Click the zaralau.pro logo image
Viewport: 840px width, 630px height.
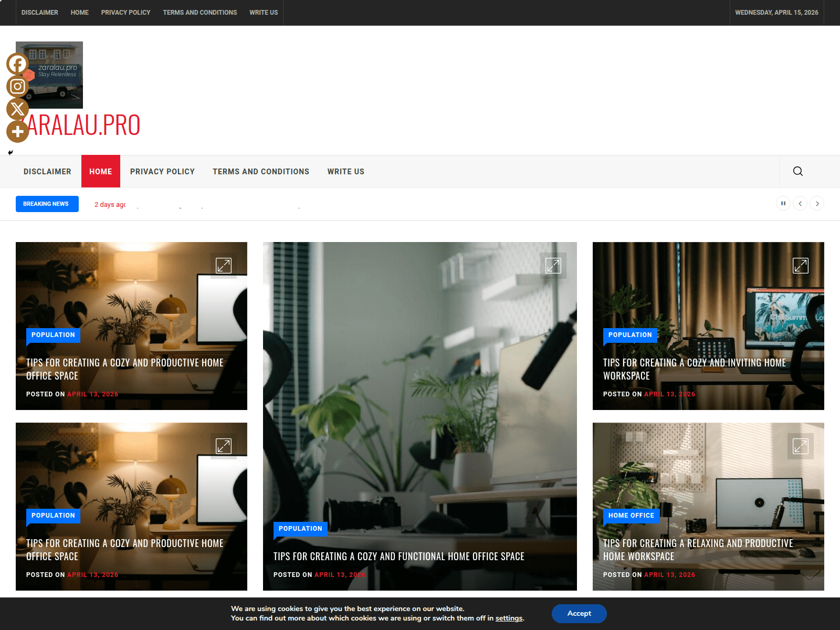pos(49,75)
